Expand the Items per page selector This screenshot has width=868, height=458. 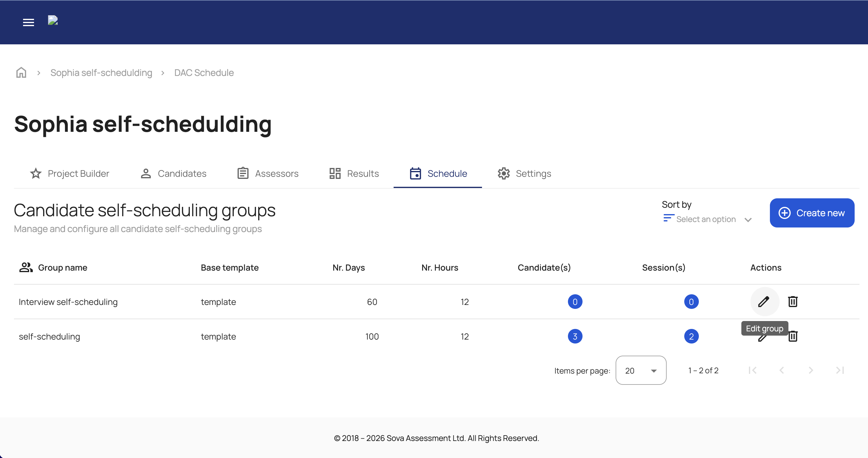[x=641, y=370]
